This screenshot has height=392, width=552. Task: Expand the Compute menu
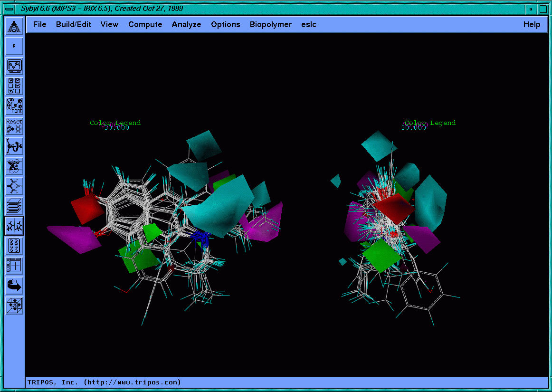click(145, 25)
